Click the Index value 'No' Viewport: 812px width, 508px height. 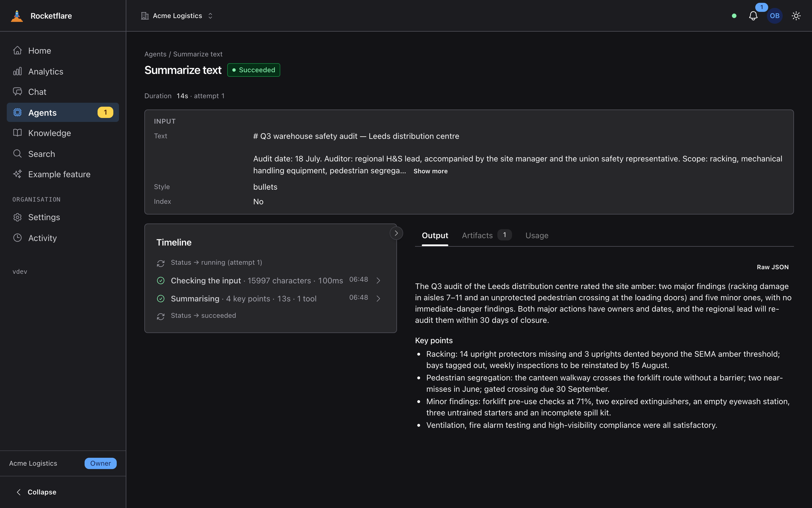pos(258,202)
